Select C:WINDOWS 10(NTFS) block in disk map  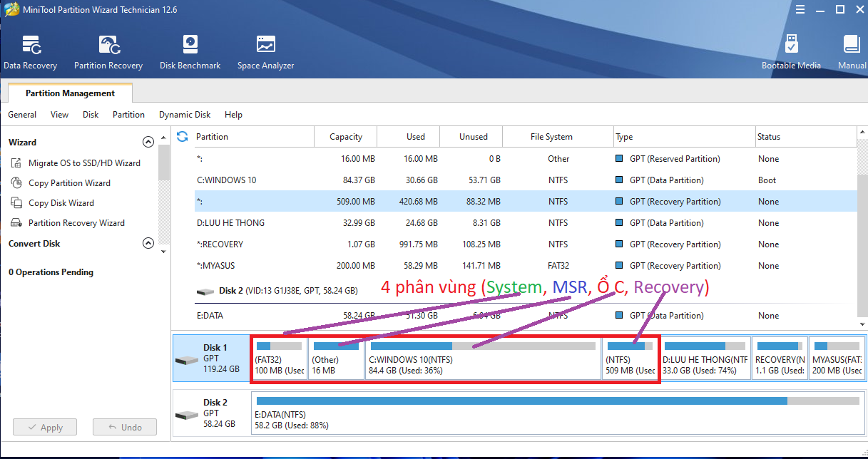tap(483, 359)
